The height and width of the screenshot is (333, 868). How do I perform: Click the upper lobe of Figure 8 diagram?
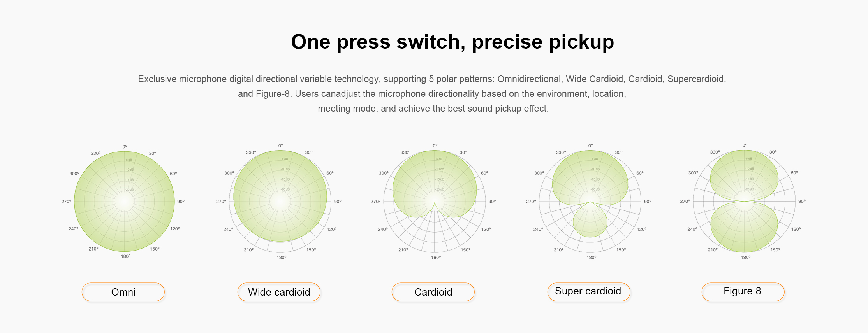[x=744, y=175]
